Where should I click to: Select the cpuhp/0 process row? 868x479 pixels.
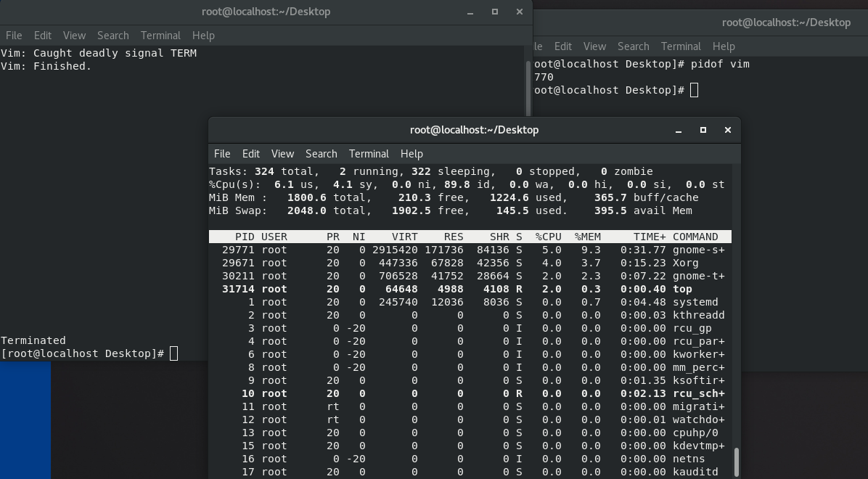470,433
